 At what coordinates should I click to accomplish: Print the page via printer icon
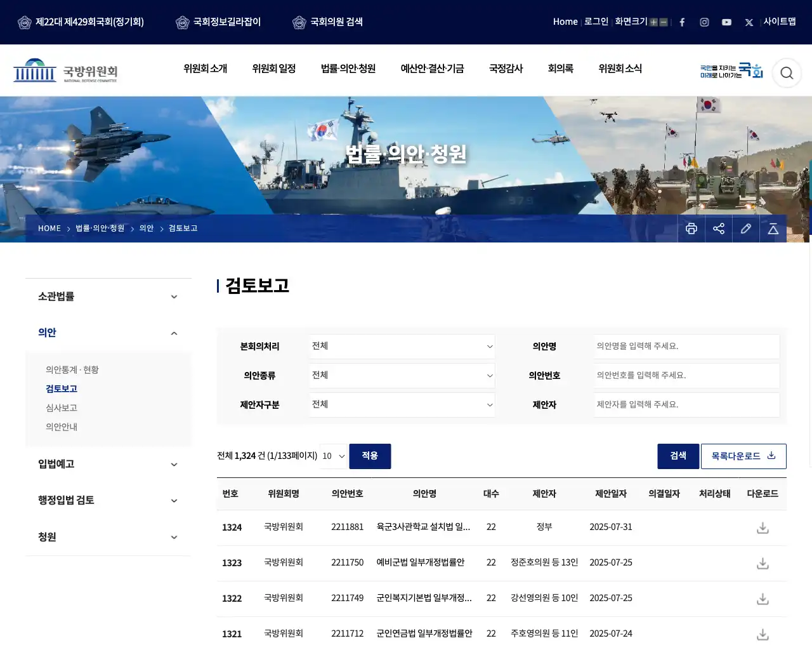pyautogui.click(x=691, y=229)
